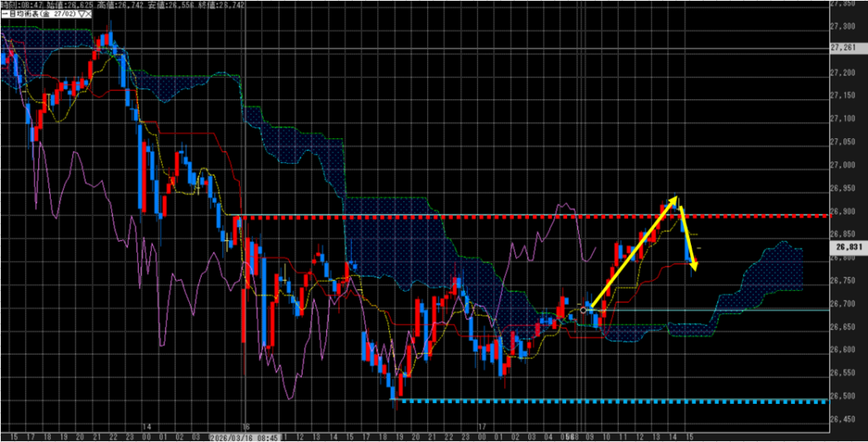The width and height of the screenshot is (868, 442).
Task: Click the current price tag 26,831
Action: pyautogui.click(x=848, y=247)
